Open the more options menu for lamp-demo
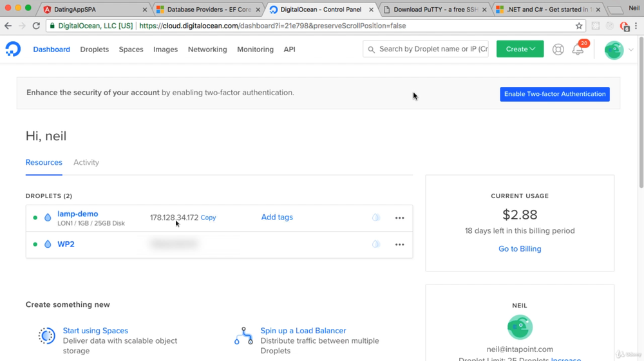Screen dimensions: 644x361 point(400,218)
